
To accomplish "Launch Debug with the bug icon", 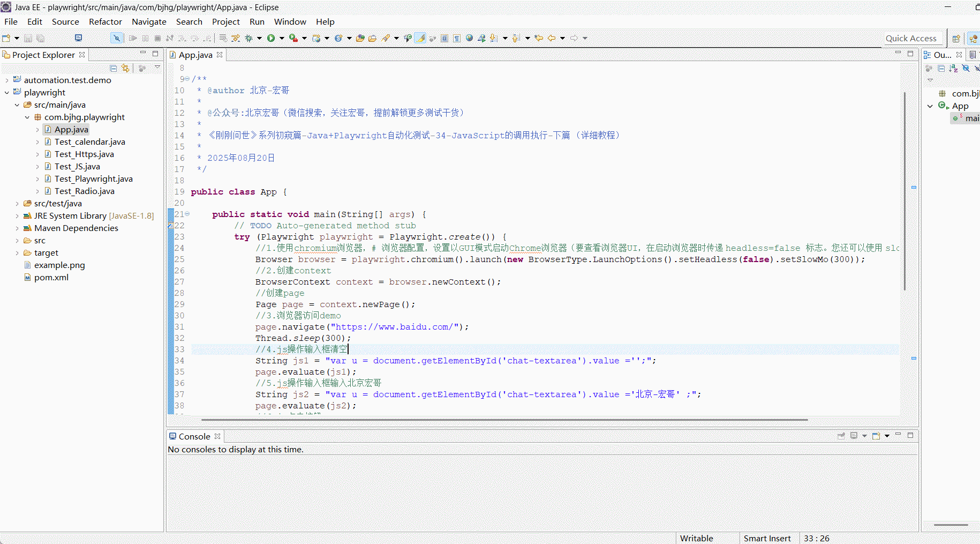I will 248,38.
